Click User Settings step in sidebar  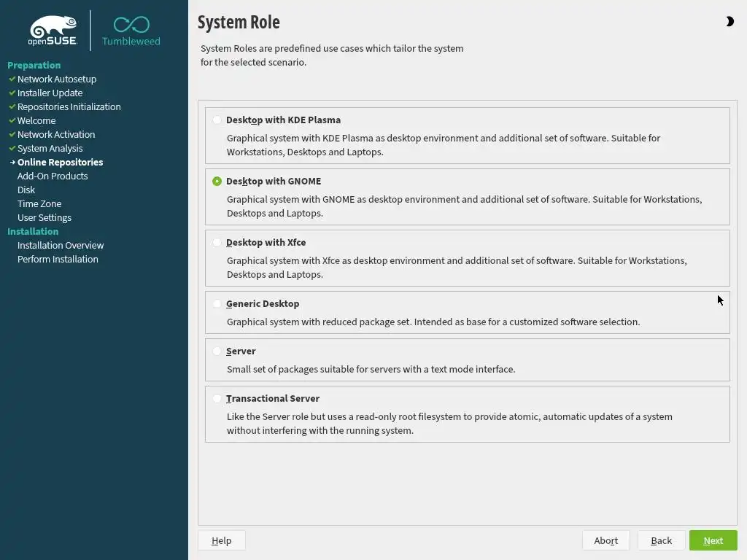coord(44,217)
